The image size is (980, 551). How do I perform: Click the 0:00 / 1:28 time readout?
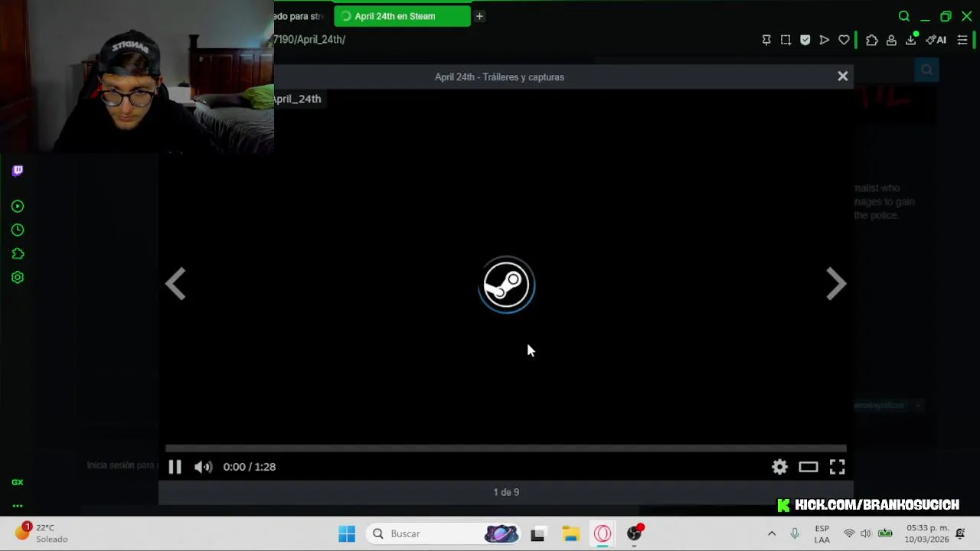point(250,467)
